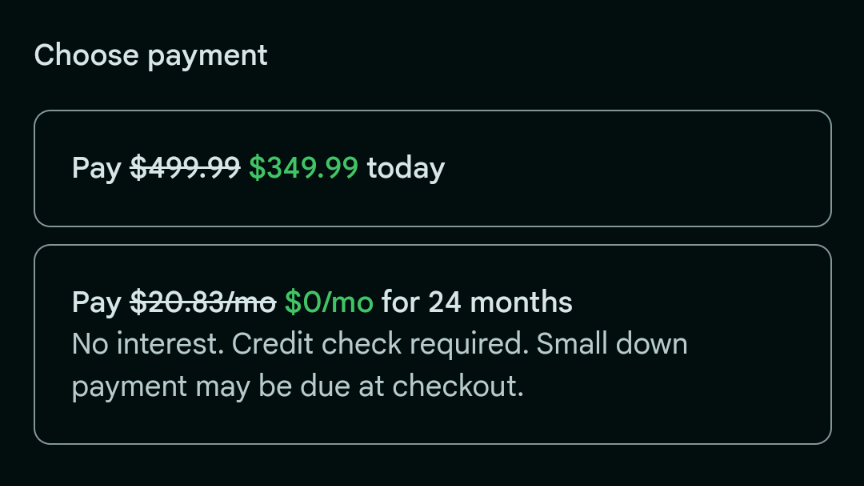The width and height of the screenshot is (864, 486).
Task: Select the $0/mo for 24 months option
Action: (x=432, y=343)
